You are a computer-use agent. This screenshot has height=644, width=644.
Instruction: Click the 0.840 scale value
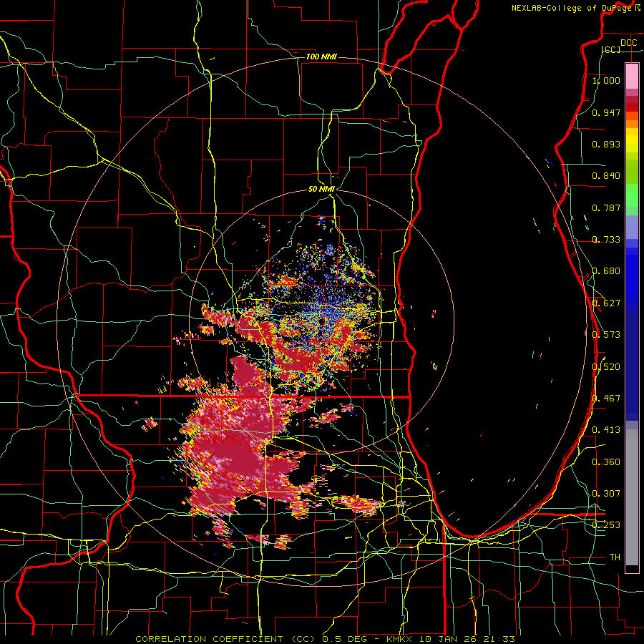tap(606, 176)
